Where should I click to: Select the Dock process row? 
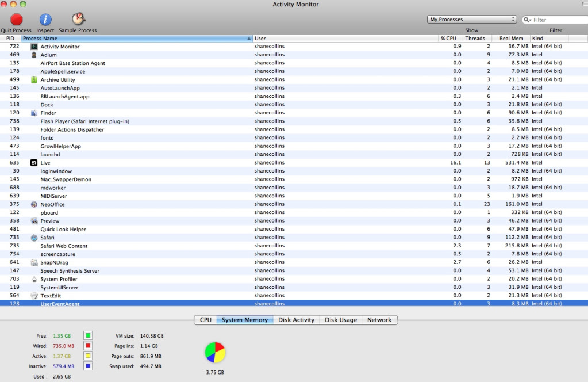294,105
